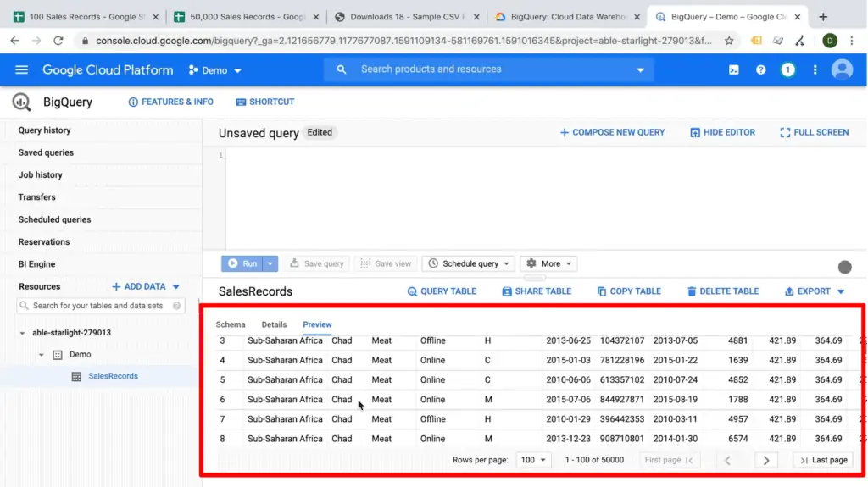Click Copy Table button

point(629,291)
